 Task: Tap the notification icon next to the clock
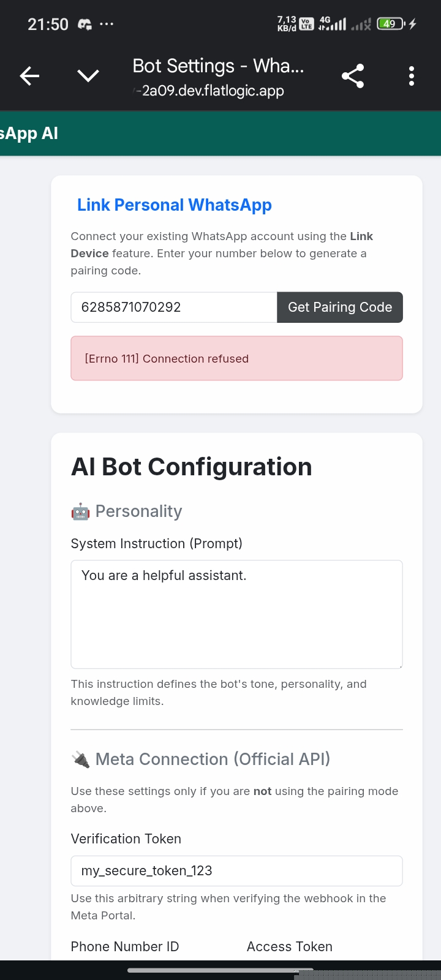pyautogui.click(x=85, y=24)
